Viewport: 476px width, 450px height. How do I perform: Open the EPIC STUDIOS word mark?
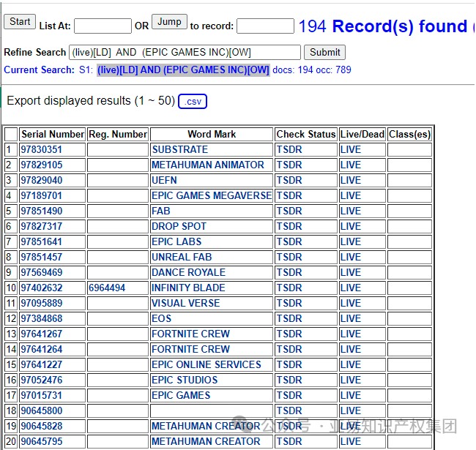[185, 380]
